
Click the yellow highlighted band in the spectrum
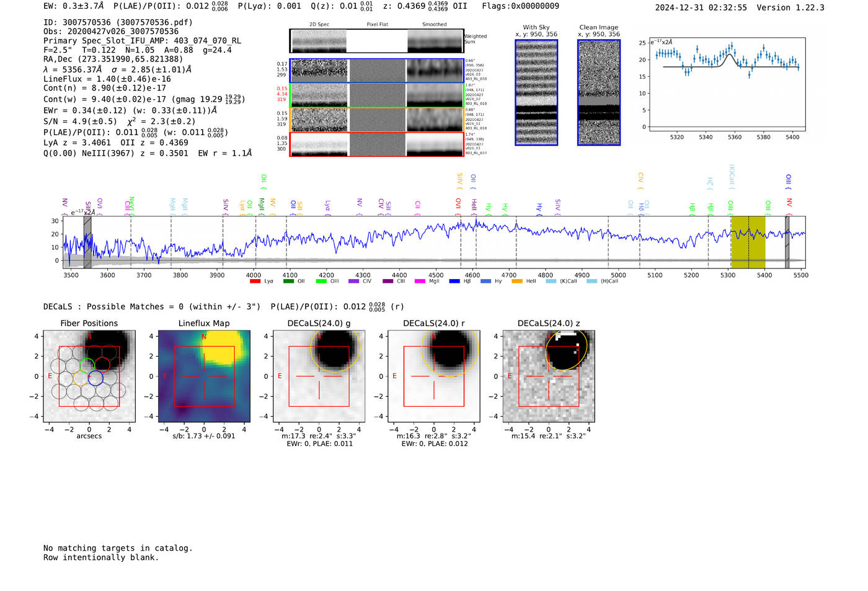(748, 242)
